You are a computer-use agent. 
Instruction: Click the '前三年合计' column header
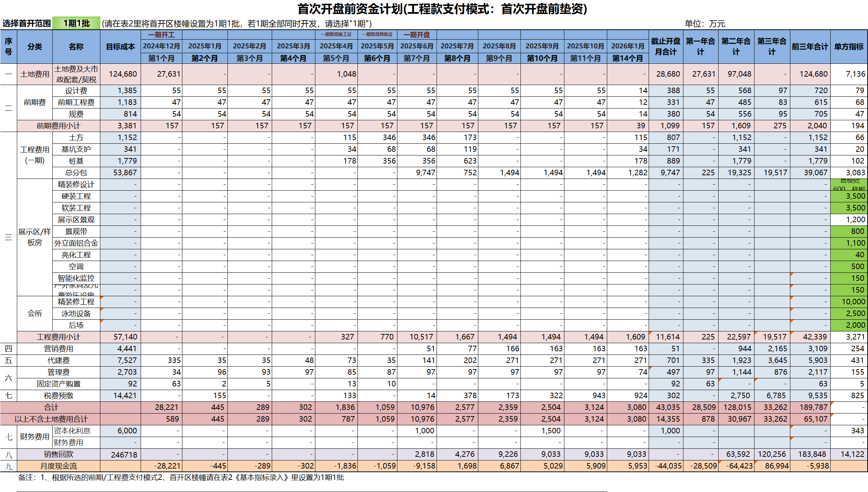[x=810, y=47]
